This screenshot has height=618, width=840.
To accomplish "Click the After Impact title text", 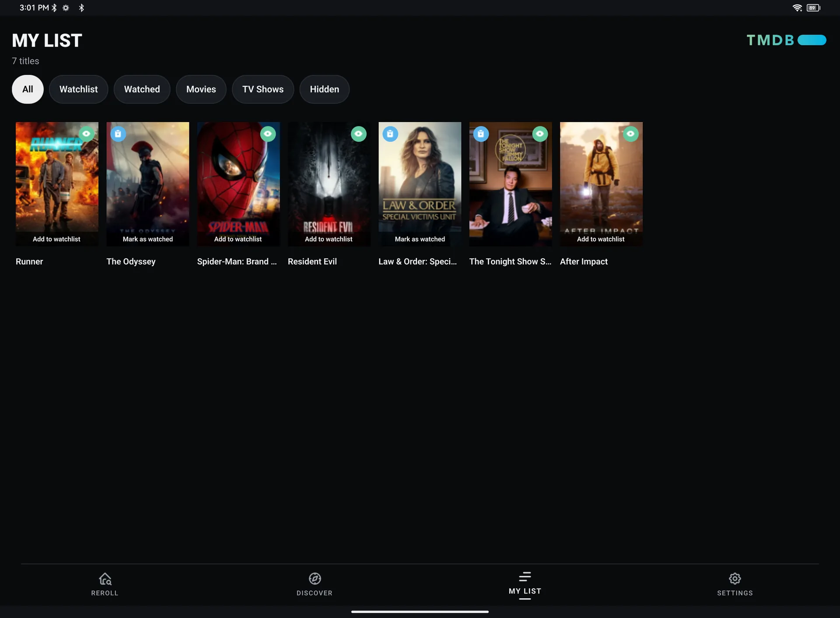I will [584, 262].
